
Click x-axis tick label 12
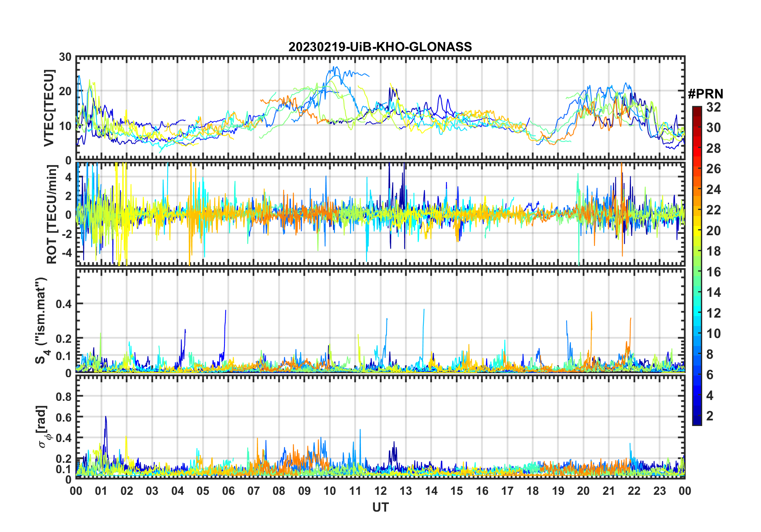[380, 491]
